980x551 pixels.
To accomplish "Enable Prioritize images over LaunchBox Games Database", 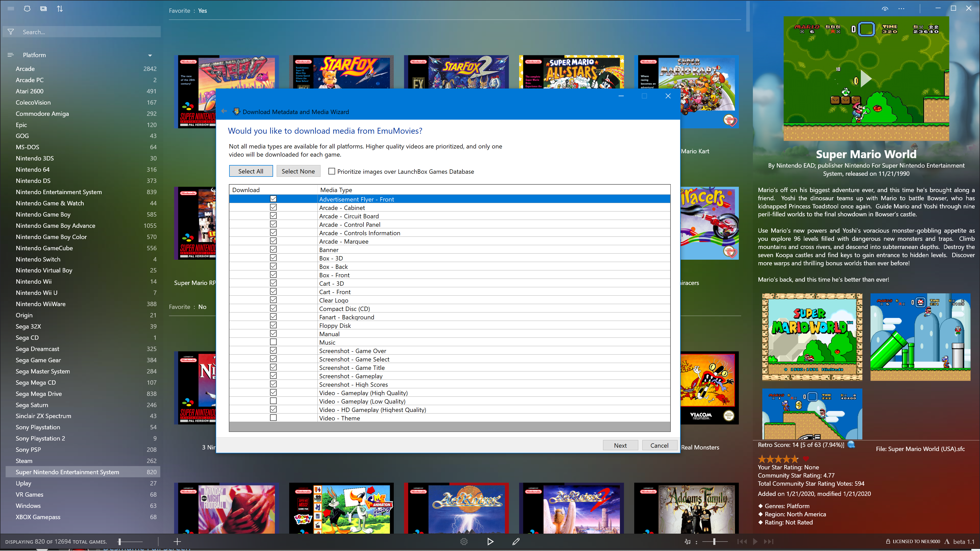I will pyautogui.click(x=332, y=171).
